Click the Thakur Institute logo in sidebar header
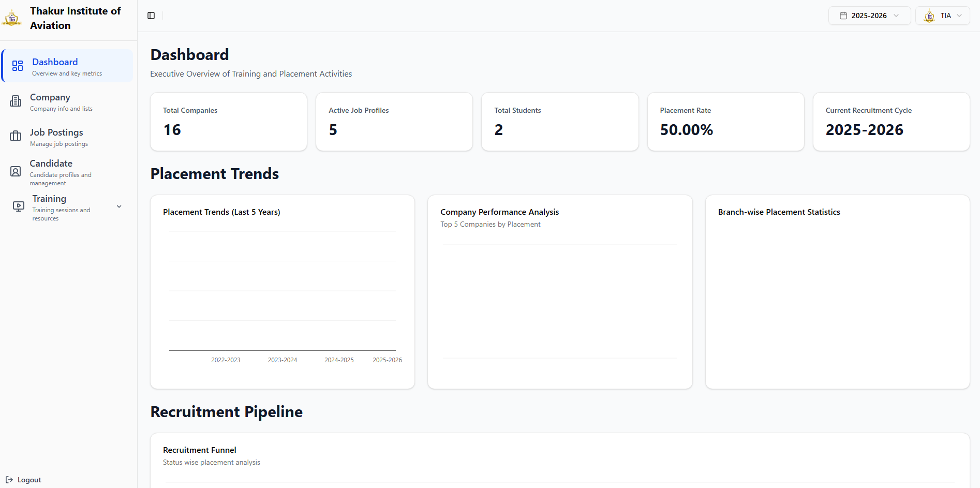Screen dimensions: 980x488 pyautogui.click(x=12, y=18)
